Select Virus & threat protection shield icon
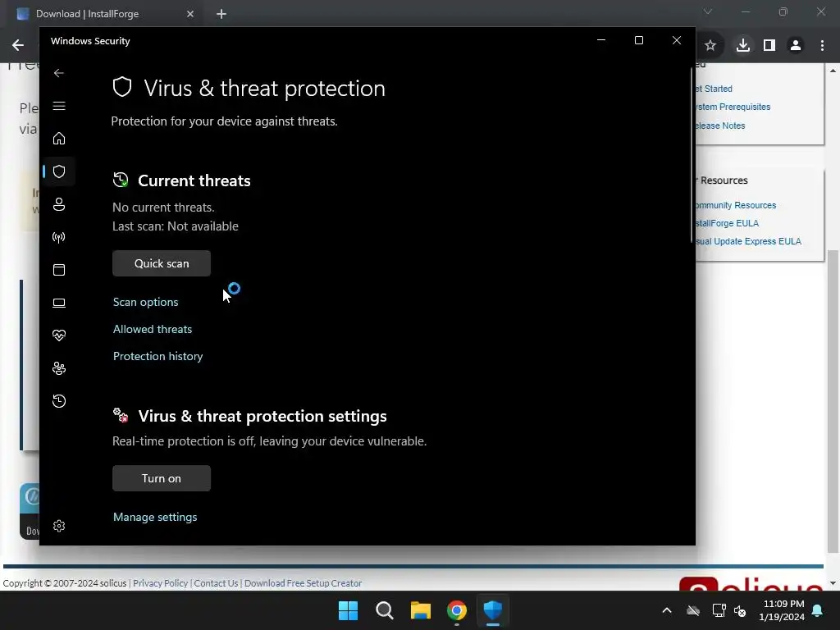The height and width of the screenshot is (630, 840). (x=59, y=171)
